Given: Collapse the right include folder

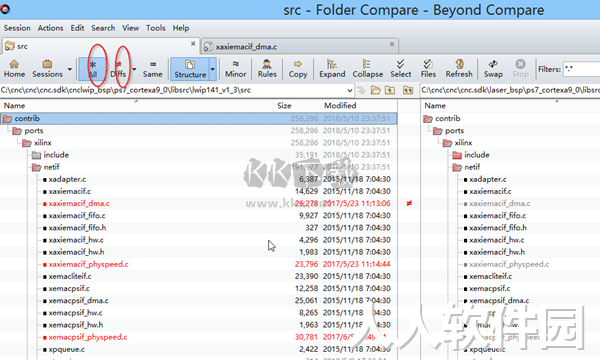Looking at the screenshot, I should pyautogui.click(x=457, y=155).
